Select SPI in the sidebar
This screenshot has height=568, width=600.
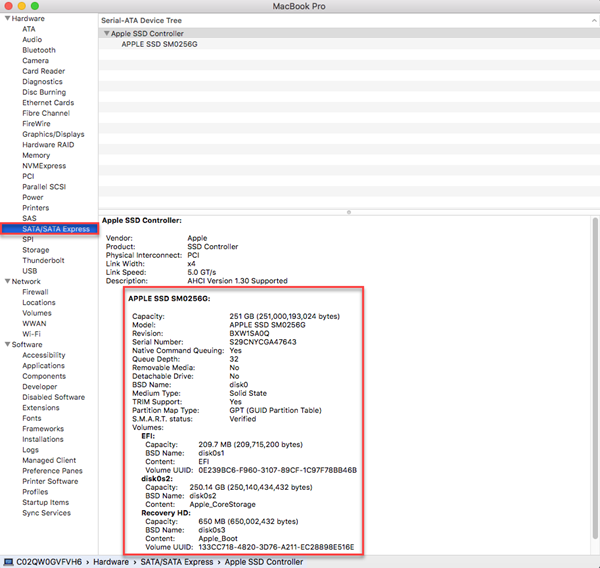click(x=28, y=239)
